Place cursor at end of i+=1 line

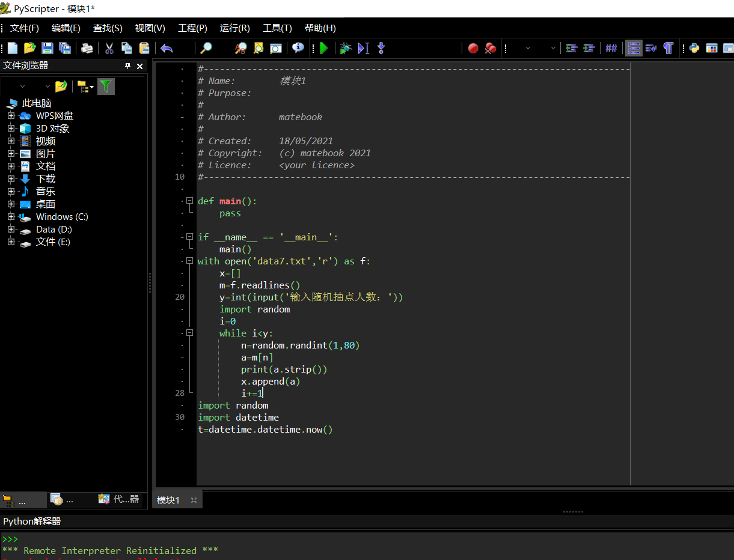[263, 394]
